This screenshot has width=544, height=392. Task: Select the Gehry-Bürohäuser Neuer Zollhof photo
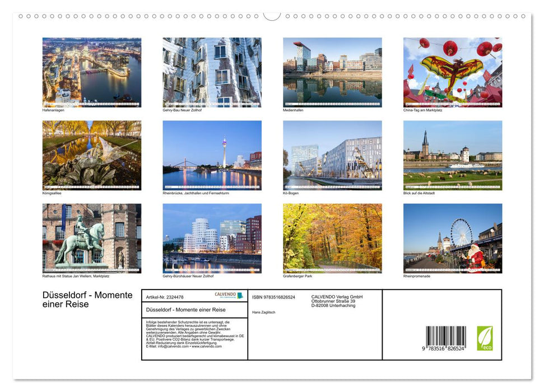212,239
